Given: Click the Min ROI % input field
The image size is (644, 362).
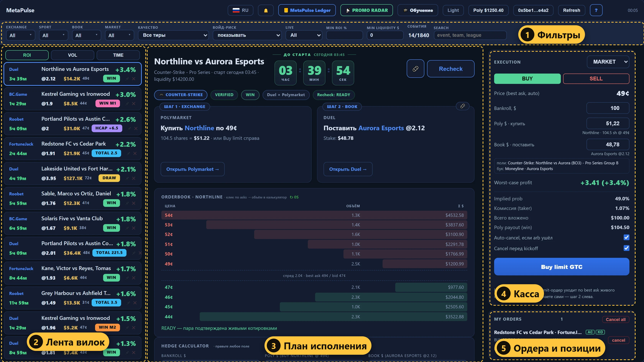Looking at the screenshot, I should (x=344, y=35).
